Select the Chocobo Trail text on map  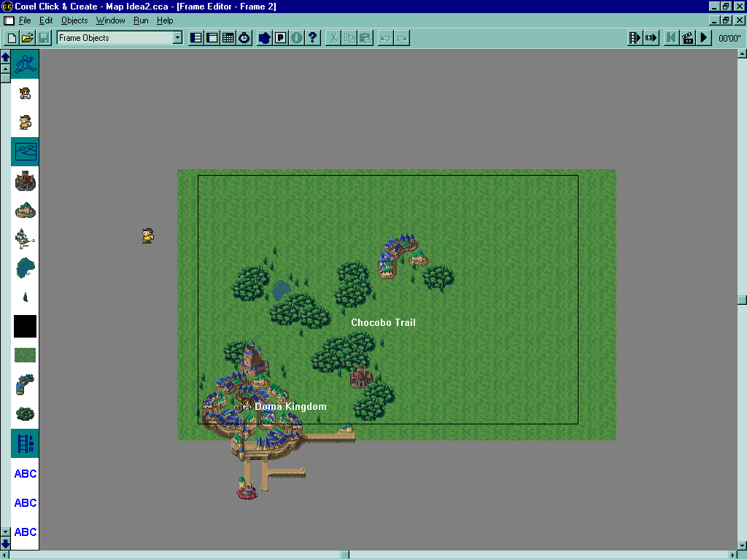(x=383, y=323)
